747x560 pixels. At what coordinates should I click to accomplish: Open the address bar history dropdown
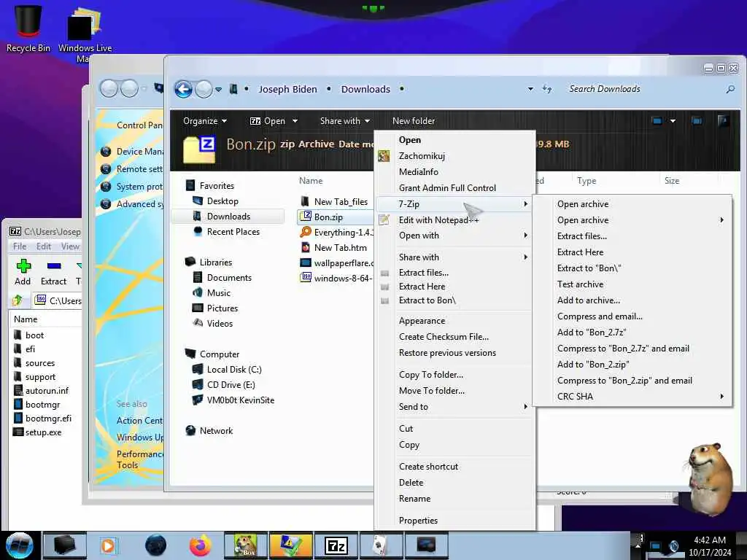click(x=530, y=89)
